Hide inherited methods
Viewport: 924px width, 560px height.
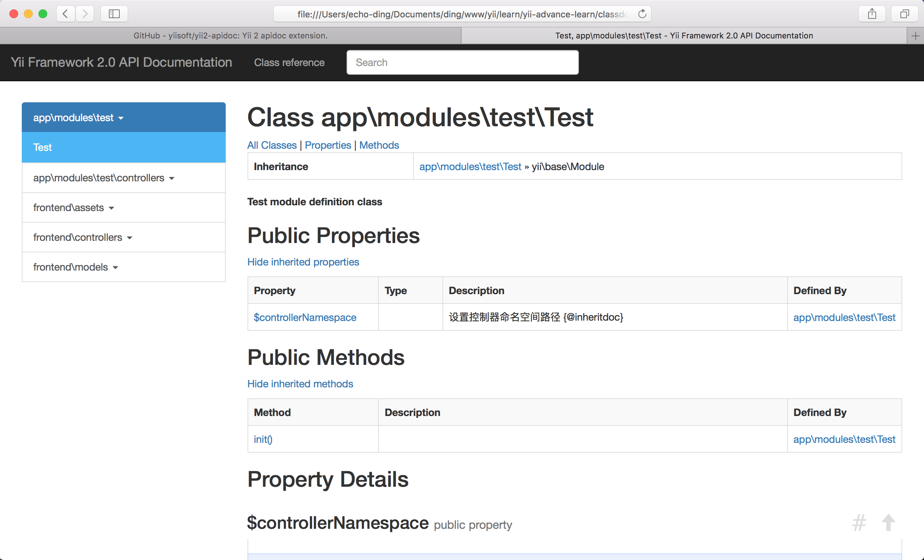point(300,383)
